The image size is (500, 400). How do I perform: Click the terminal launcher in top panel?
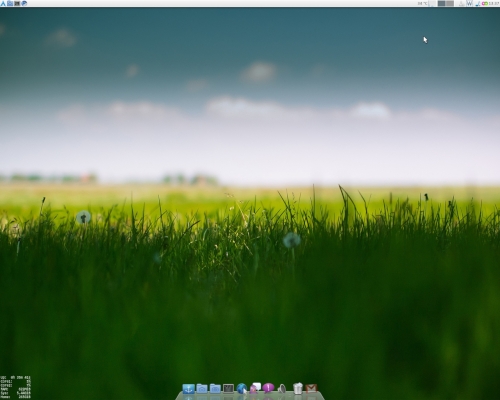pos(17,3)
